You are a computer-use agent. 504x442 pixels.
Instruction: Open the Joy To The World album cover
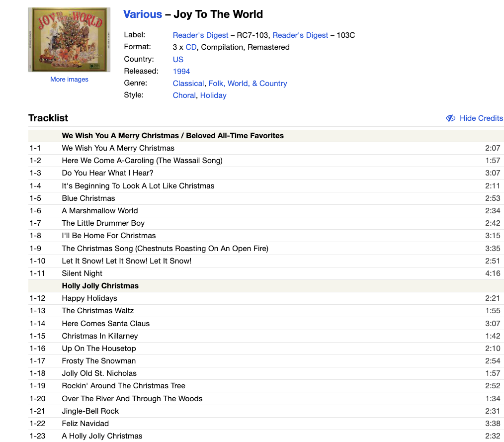69,40
